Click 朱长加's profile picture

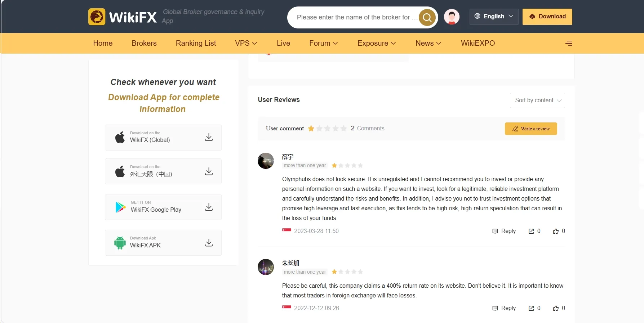click(266, 267)
